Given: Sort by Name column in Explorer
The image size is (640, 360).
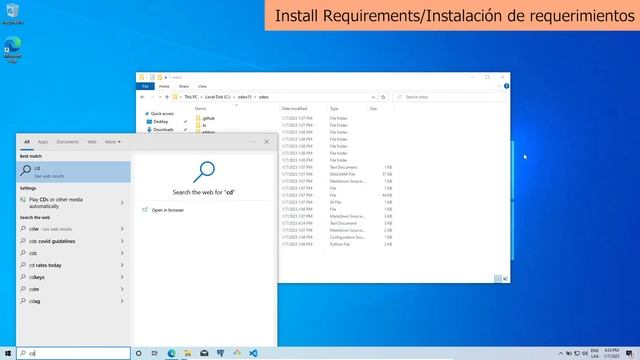Looking at the screenshot, I should [200, 109].
